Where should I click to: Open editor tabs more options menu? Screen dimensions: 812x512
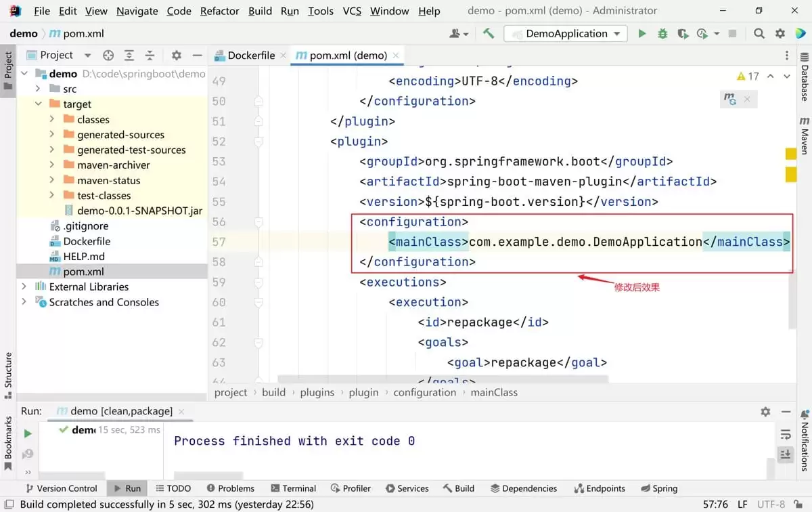pyautogui.click(x=786, y=56)
